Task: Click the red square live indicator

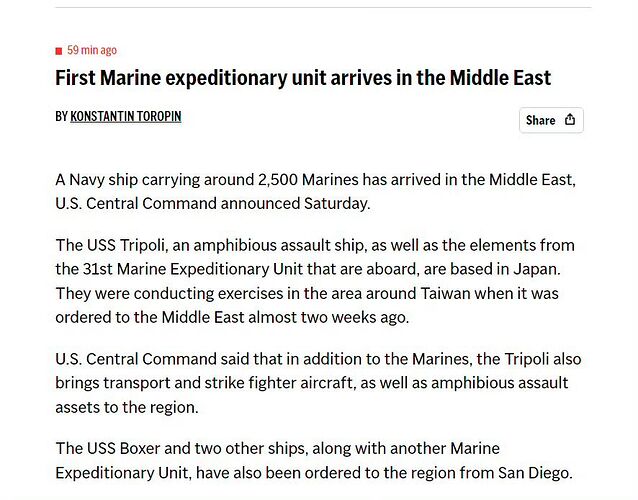Action: (59, 51)
